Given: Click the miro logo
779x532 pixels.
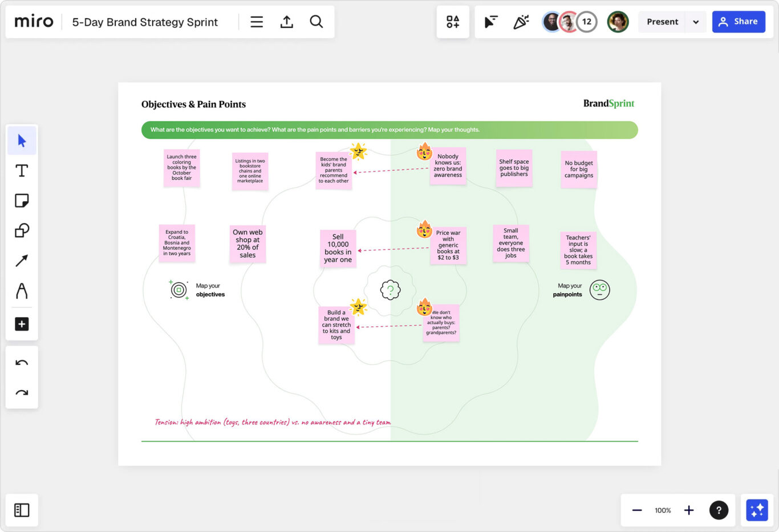Looking at the screenshot, I should pyautogui.click(x=34, y=22).
